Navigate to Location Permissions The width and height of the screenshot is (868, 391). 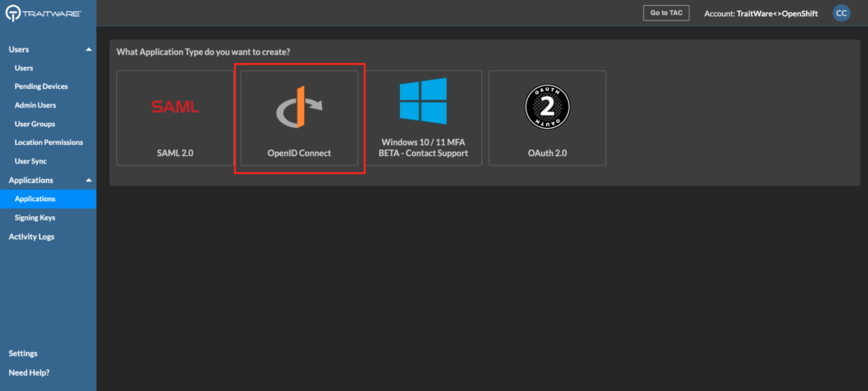click(x=48, y=142)
